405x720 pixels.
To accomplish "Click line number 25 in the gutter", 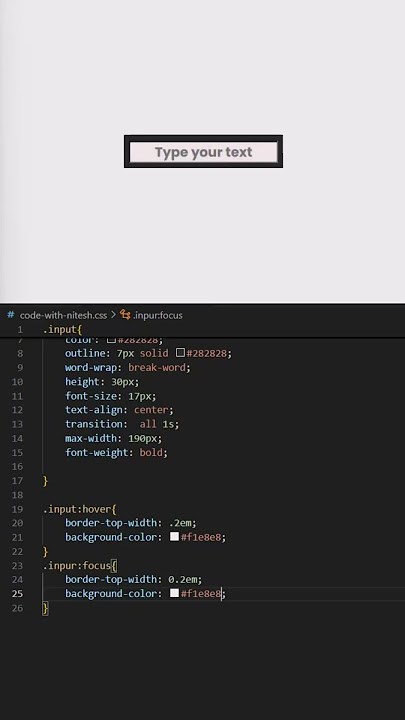I will [17, 594].
